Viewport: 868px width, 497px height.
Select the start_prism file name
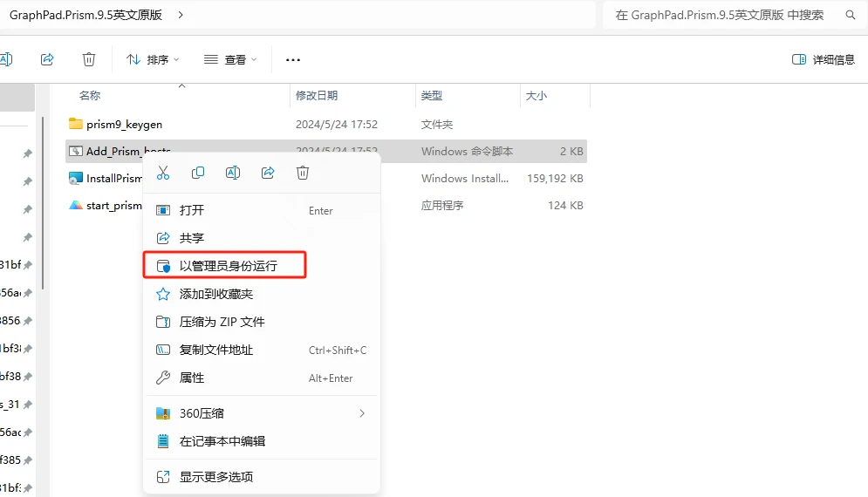(113, 205)
